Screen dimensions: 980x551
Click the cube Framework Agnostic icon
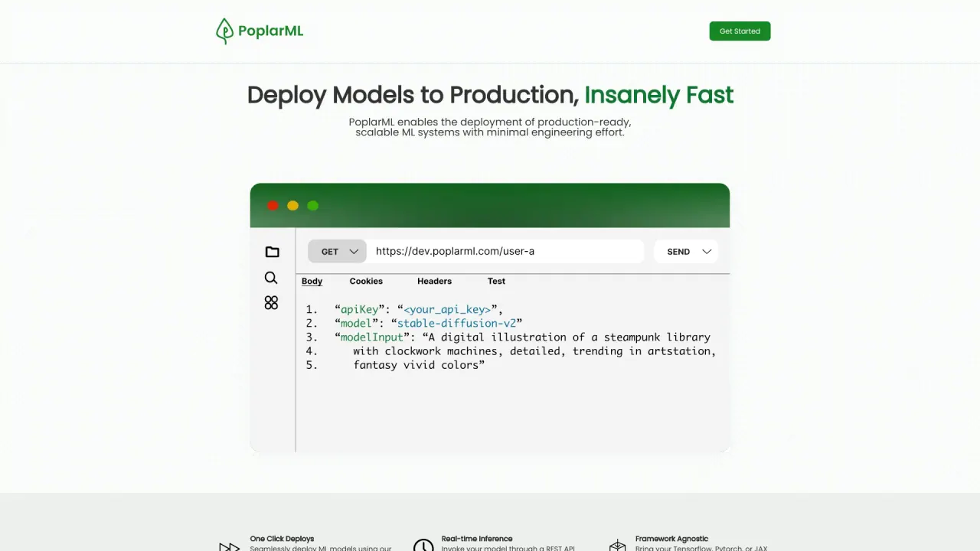[617, 546]
